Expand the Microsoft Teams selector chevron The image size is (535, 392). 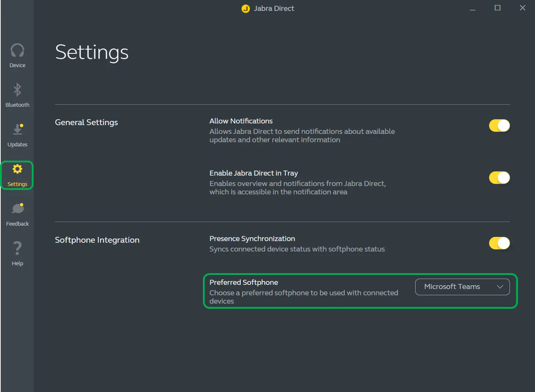[500, 287]
